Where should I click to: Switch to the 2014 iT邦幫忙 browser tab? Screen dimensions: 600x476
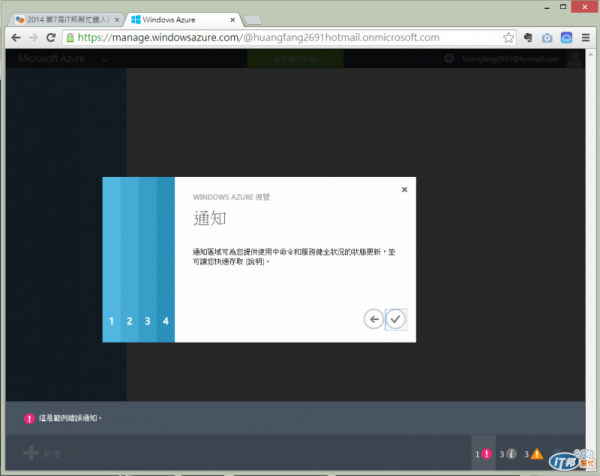click(64, 20)
